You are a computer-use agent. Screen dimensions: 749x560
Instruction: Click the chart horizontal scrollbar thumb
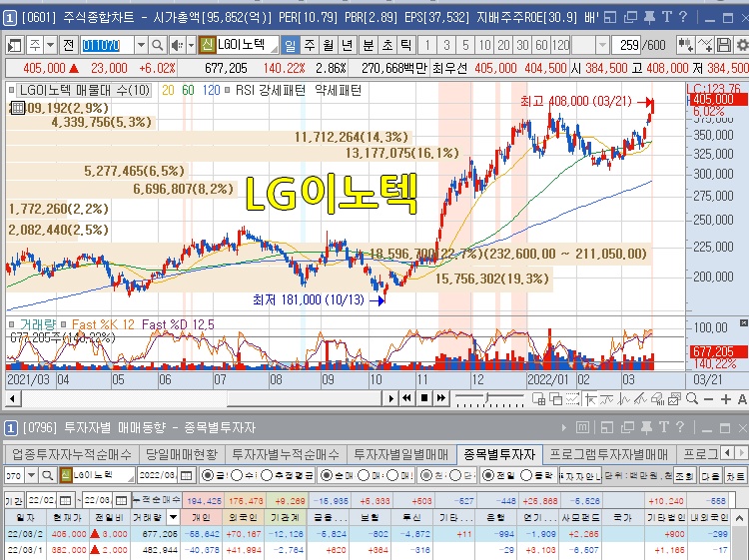coord(304,398)
